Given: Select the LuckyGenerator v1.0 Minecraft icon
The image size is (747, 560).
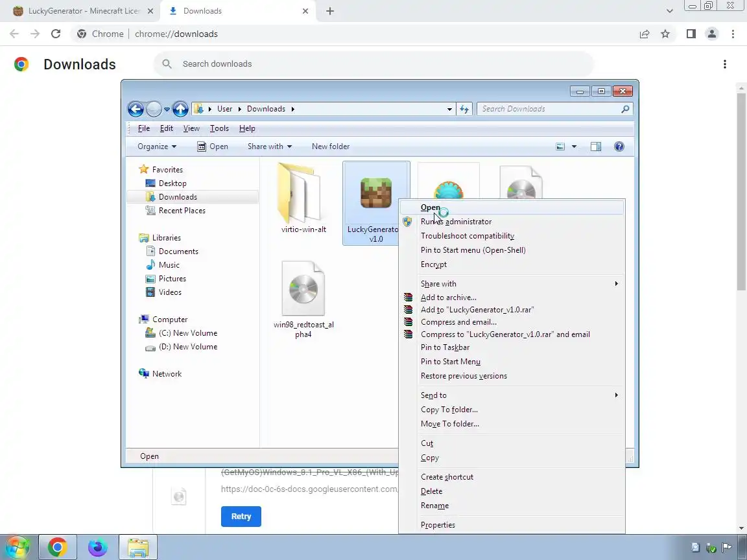Looking at the screenshot, I should [376, 193].
